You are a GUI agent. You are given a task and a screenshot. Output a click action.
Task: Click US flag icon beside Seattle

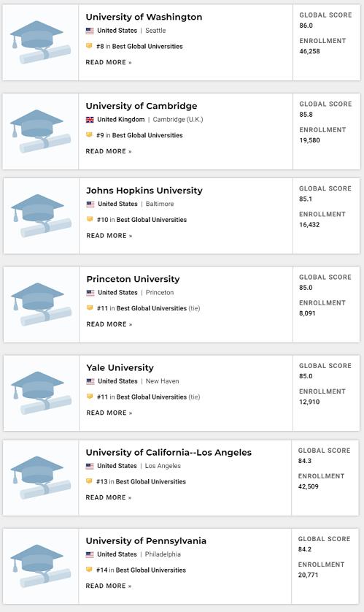[90, 31]
